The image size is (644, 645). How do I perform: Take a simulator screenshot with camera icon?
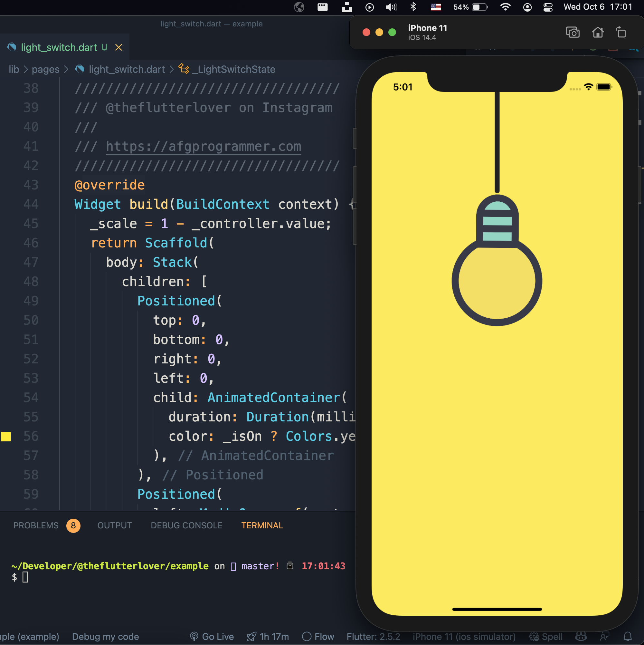[x=573, y=33]
